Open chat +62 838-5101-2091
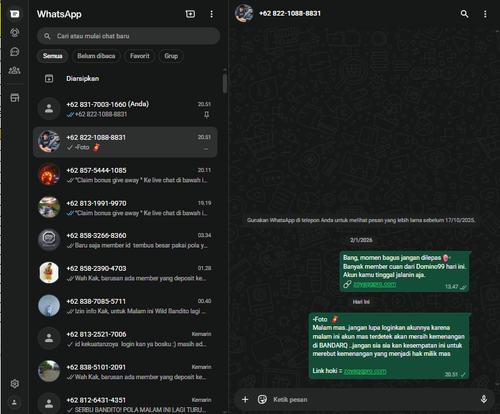This screenshot has height=414, width=500. tap(125, 372)
